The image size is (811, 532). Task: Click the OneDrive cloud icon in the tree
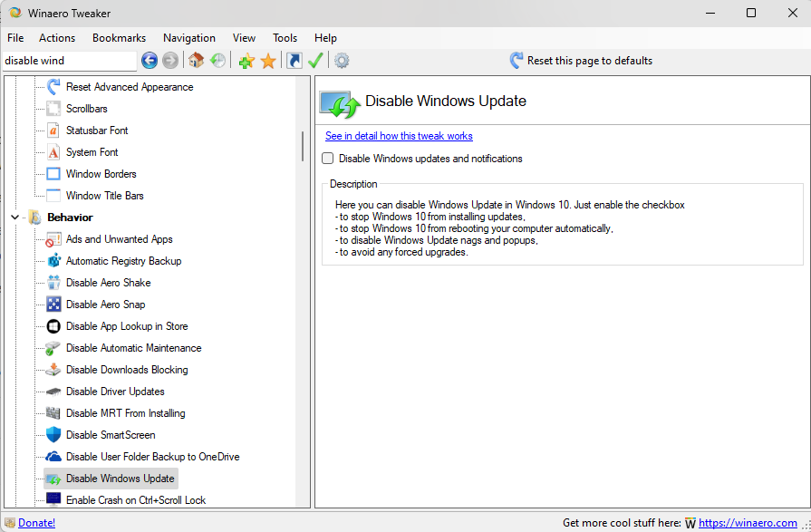53,457
